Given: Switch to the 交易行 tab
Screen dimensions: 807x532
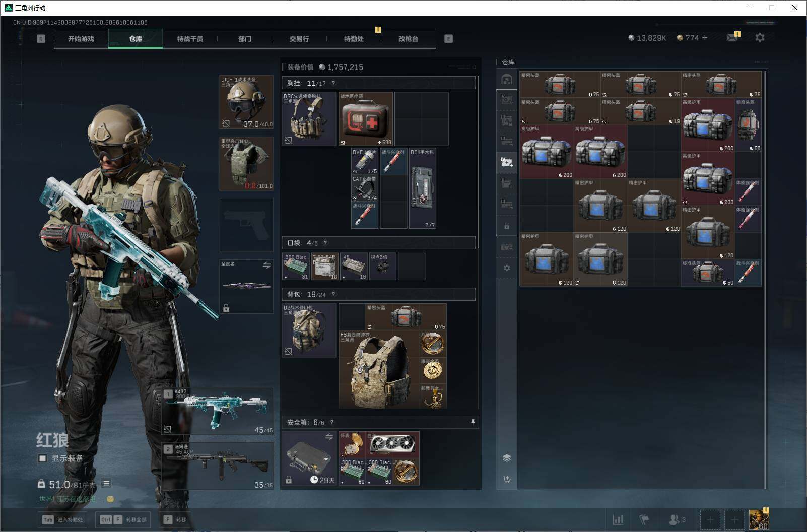Looking at the screenshot, I should [299, 39].
